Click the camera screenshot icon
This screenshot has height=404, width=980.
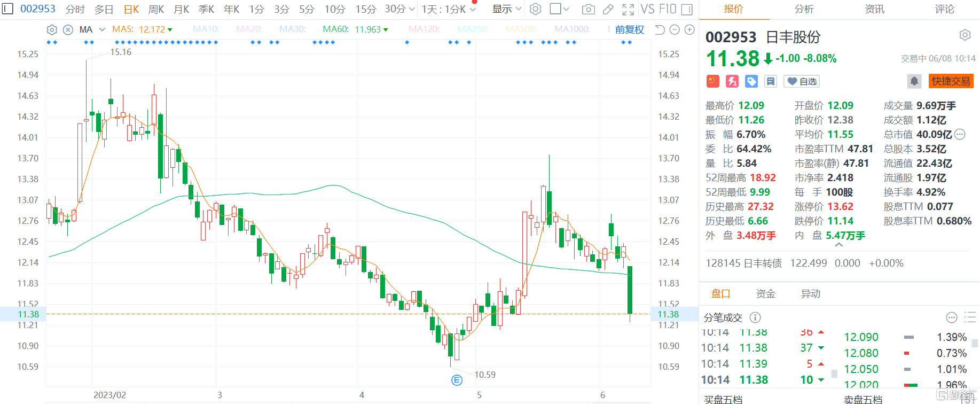(x=588, y=9)
